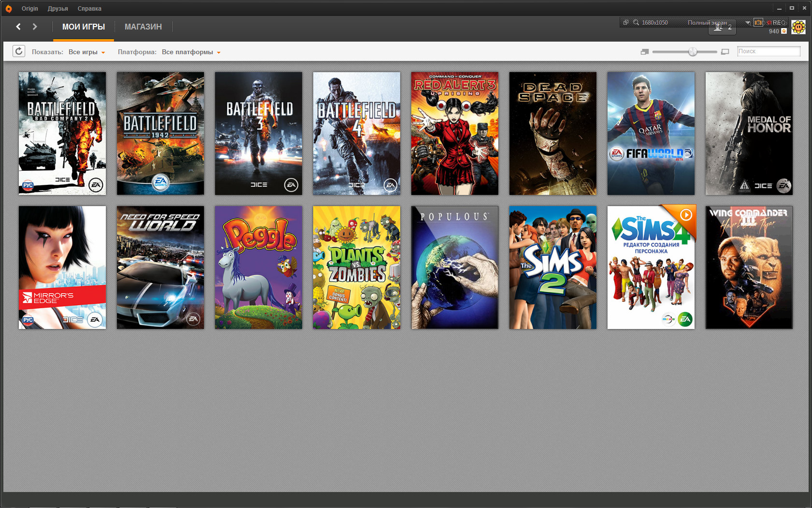Select the Peggle cover
This screenshot has width=812, height=508.
(x=259, y=268)
